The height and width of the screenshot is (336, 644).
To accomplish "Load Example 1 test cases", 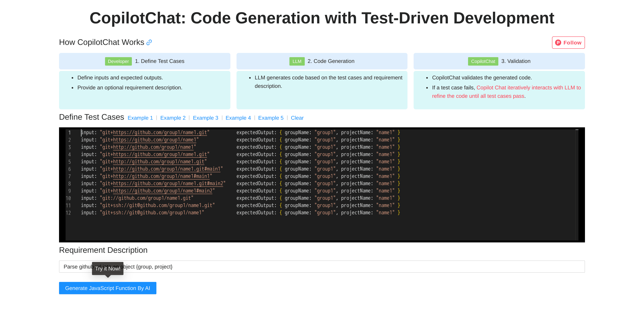I will point(140,118).
